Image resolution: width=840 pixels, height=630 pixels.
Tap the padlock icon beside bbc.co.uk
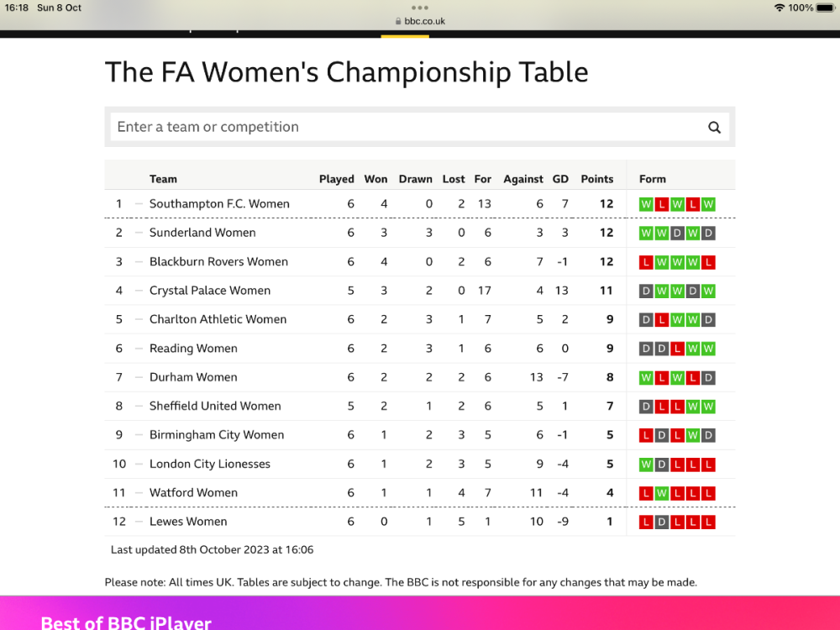(398, 21)
